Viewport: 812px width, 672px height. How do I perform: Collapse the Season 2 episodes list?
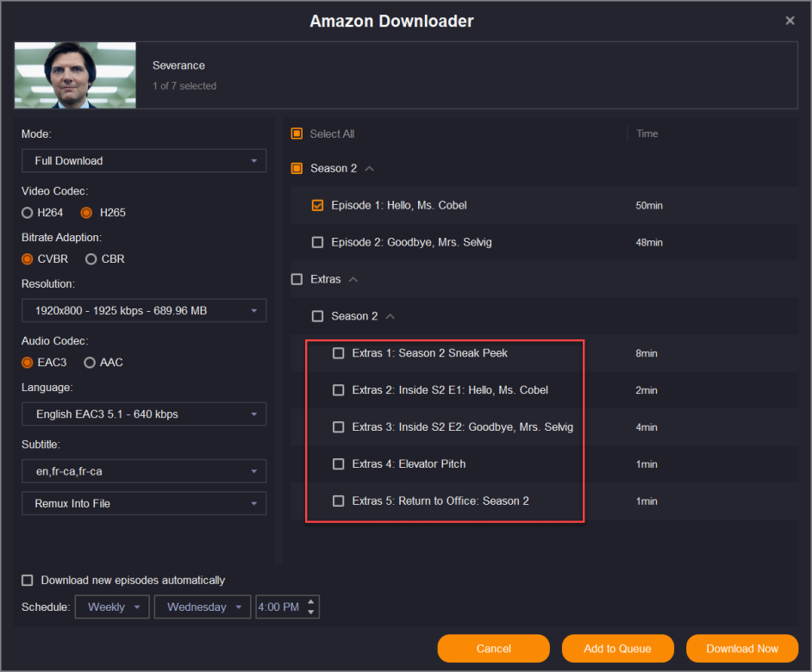point(370,169)
